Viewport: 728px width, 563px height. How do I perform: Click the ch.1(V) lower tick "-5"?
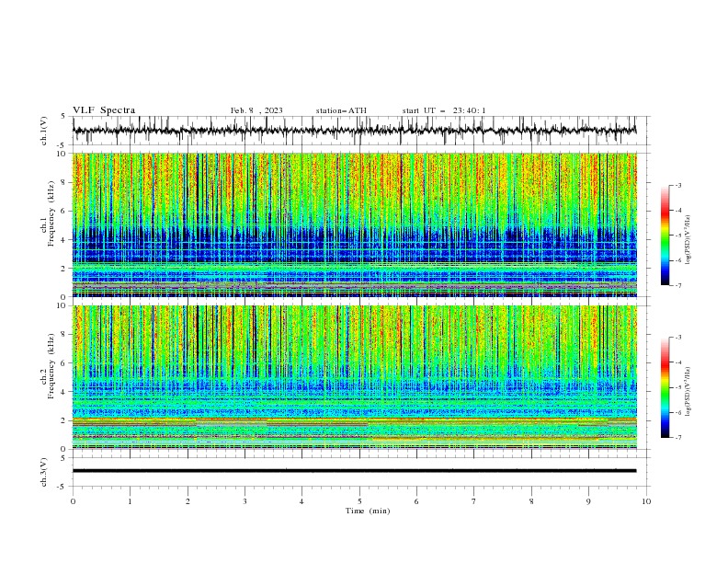(x=63, y=145)
